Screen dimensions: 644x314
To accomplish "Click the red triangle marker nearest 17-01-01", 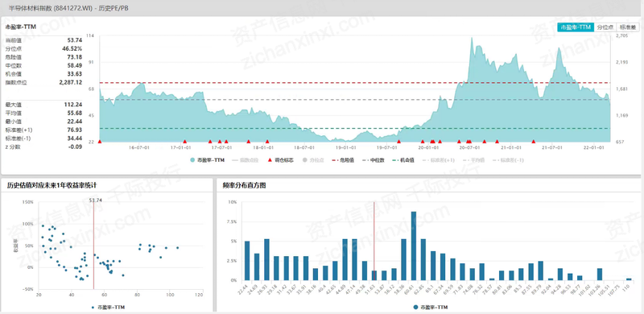I will pos(184,141).
